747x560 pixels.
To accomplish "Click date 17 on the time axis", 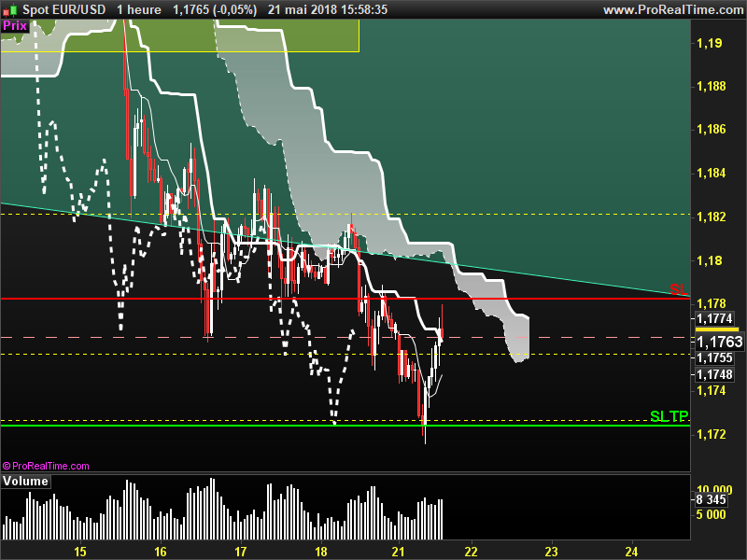I will coord(241,552).
